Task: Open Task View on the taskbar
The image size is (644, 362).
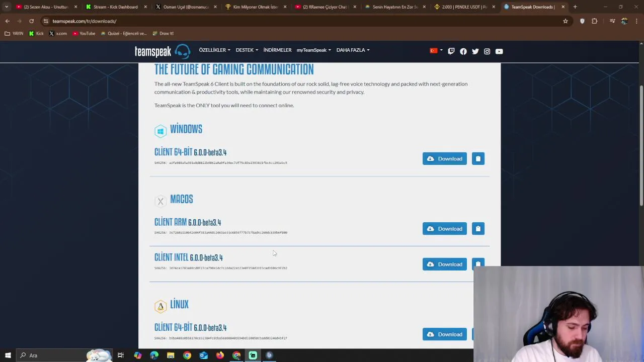Action: [121, 355]
